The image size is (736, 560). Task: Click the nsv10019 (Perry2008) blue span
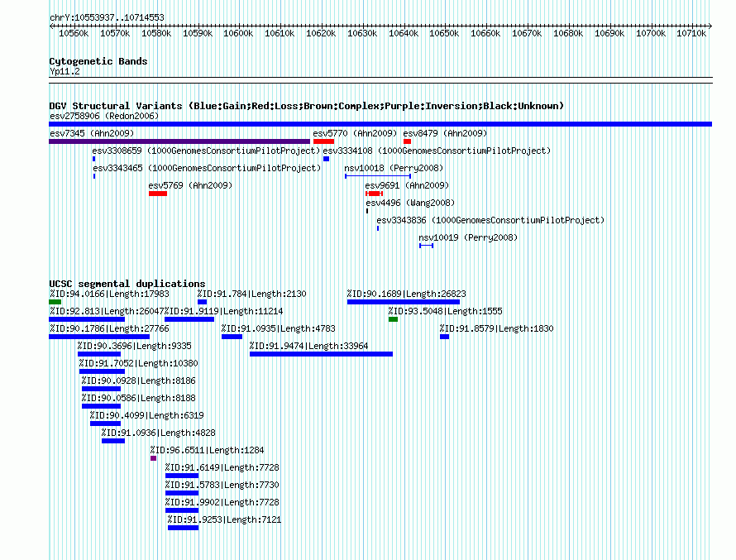point(426,246)
